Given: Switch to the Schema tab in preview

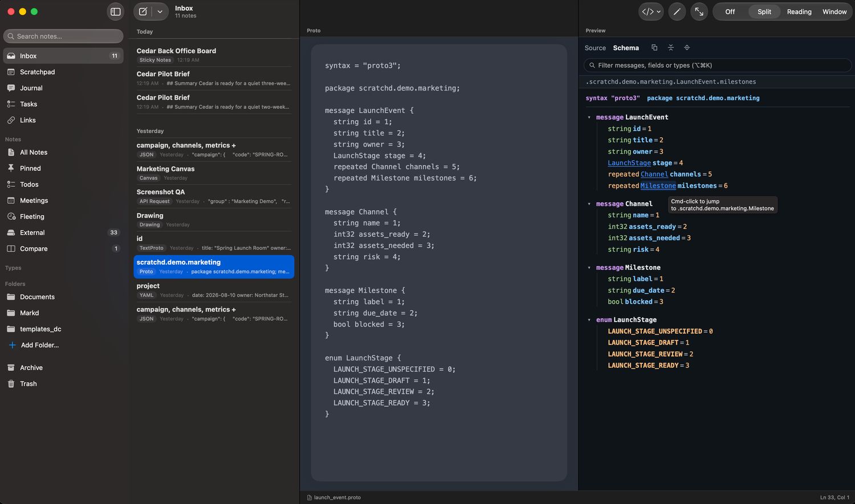Looking at the screenshot, I should [x=626, y=48].
